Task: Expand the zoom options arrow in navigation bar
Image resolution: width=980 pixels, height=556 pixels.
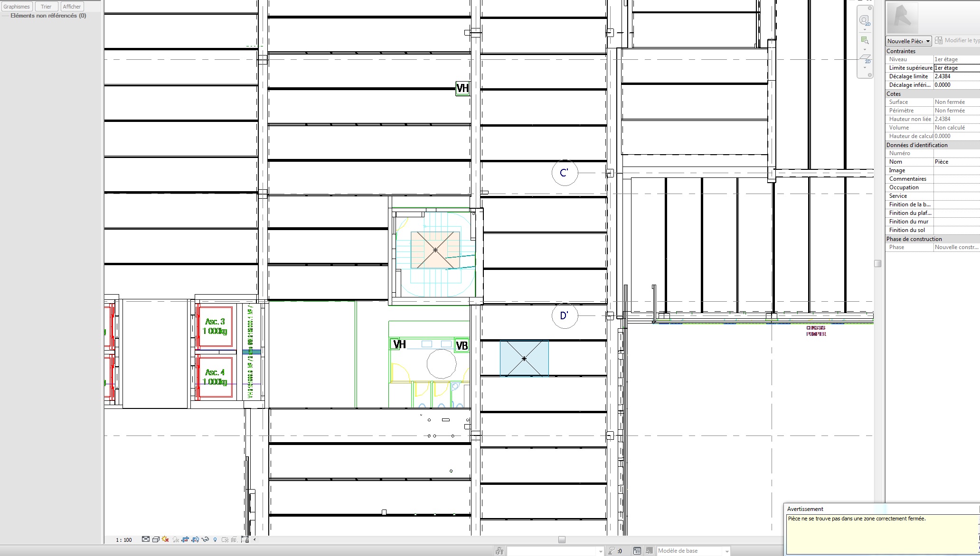Action: 864,49
